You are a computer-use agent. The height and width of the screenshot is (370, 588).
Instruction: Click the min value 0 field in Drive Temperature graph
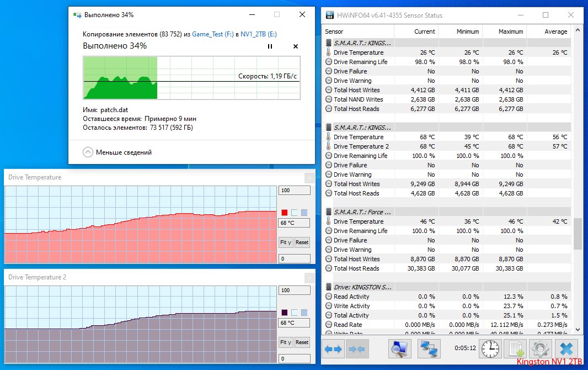[295, 258]
